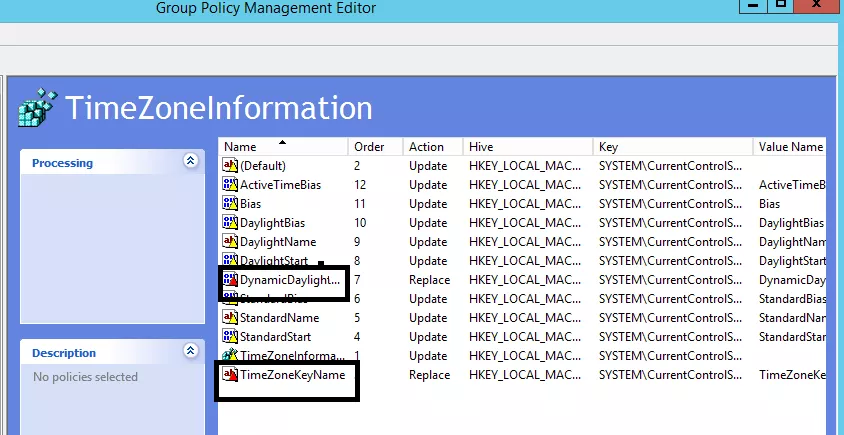Select the StandardName entry
This screenshot has width=844, height=435.
coord(279,318)
